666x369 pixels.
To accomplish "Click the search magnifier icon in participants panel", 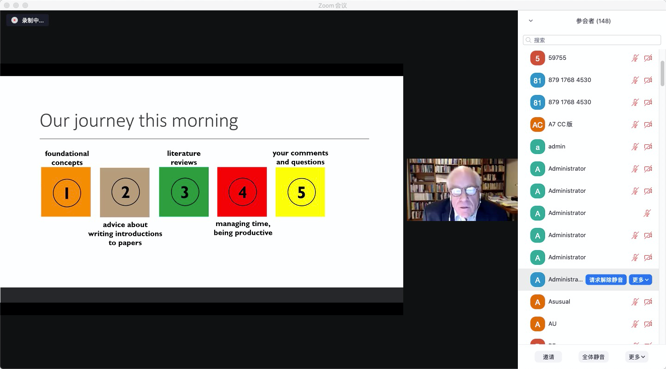I will pos(528,40).
